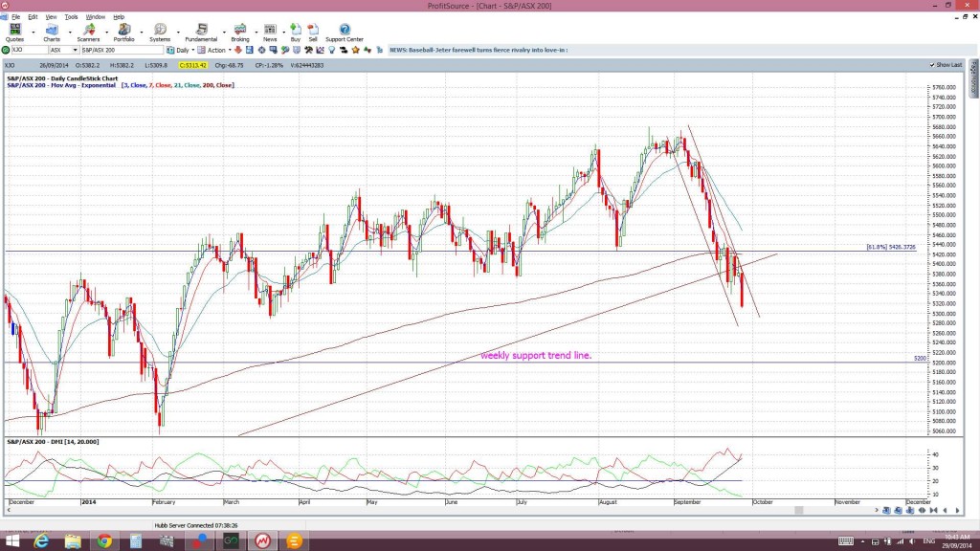Open the File menu
Screen dimensions: 980x551
[x=15, y=17]
